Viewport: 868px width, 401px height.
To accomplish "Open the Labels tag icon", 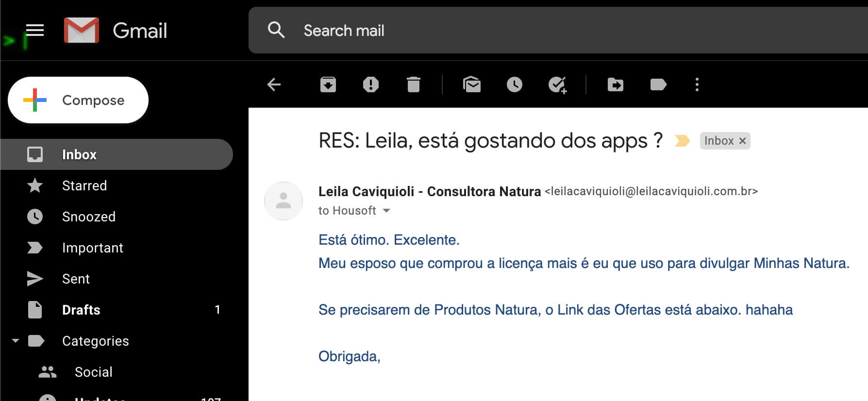I will [658, 84].
